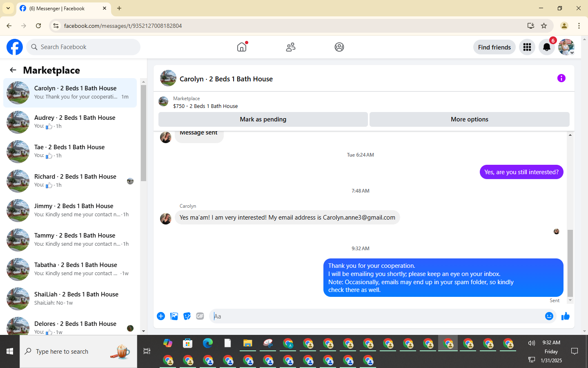Open Carolyn's name in chat header
The height and width of the screenshot is (368, 588).
[226, 79]
